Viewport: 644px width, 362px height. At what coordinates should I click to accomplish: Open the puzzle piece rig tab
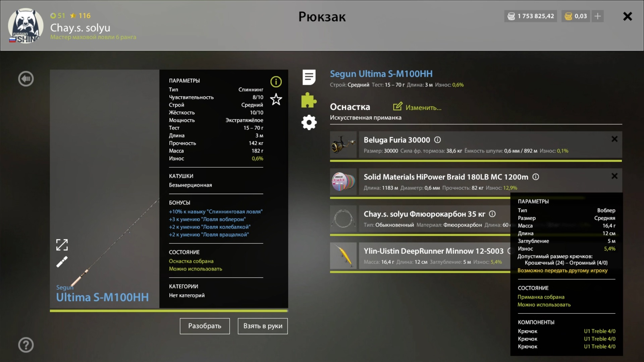pyautogui.click(x=309, y=100)
